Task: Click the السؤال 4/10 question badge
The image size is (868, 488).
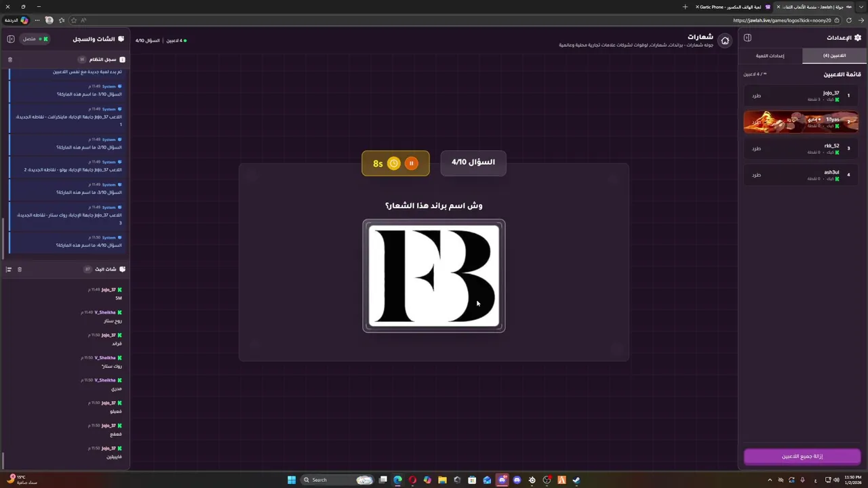Action: click(x=473, y=163)
